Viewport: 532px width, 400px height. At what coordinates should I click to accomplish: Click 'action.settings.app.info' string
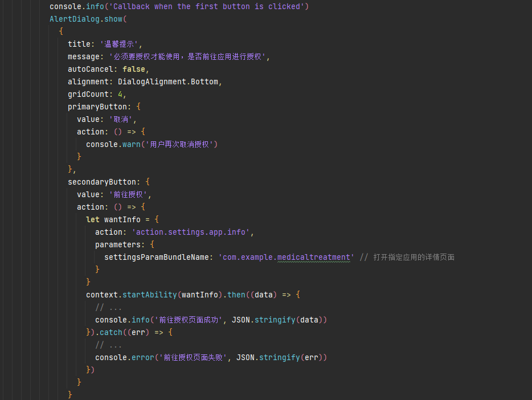(x=191, y=232)
